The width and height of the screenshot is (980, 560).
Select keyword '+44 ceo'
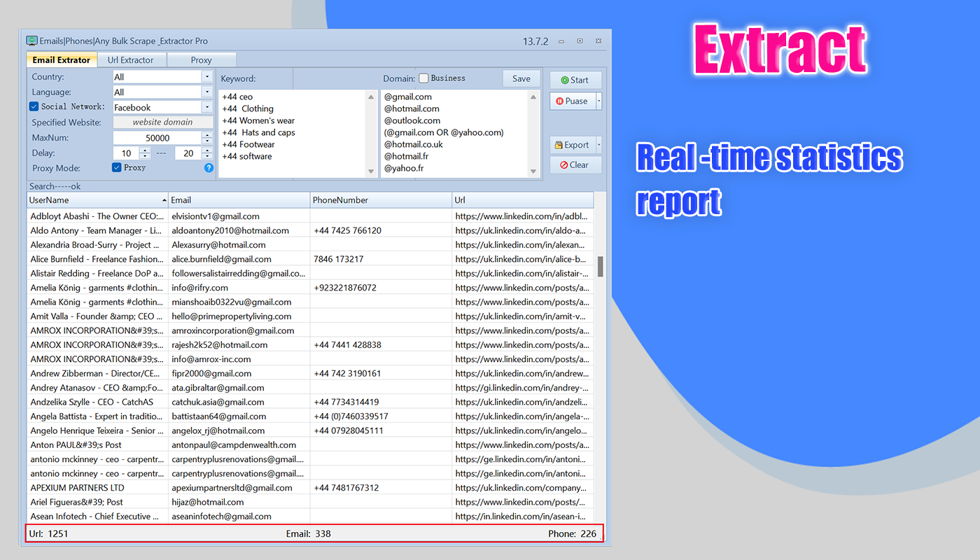[x=237, y=97]
